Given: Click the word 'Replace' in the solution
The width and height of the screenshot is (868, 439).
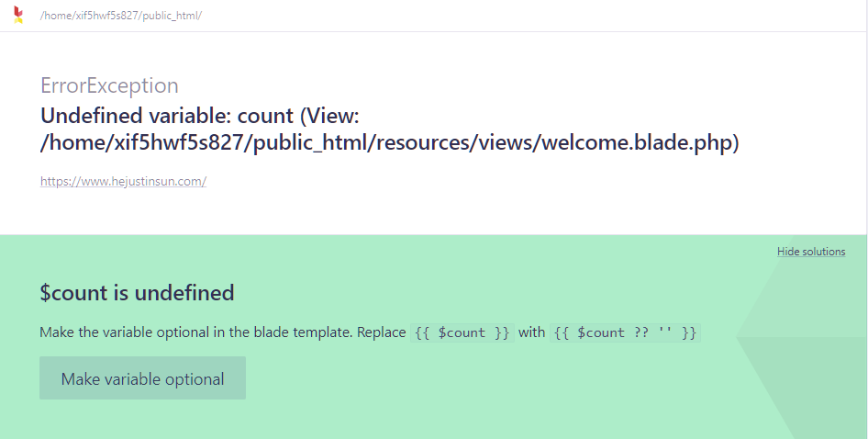Looking at the screenshot, I should click(x=381, y=332).
